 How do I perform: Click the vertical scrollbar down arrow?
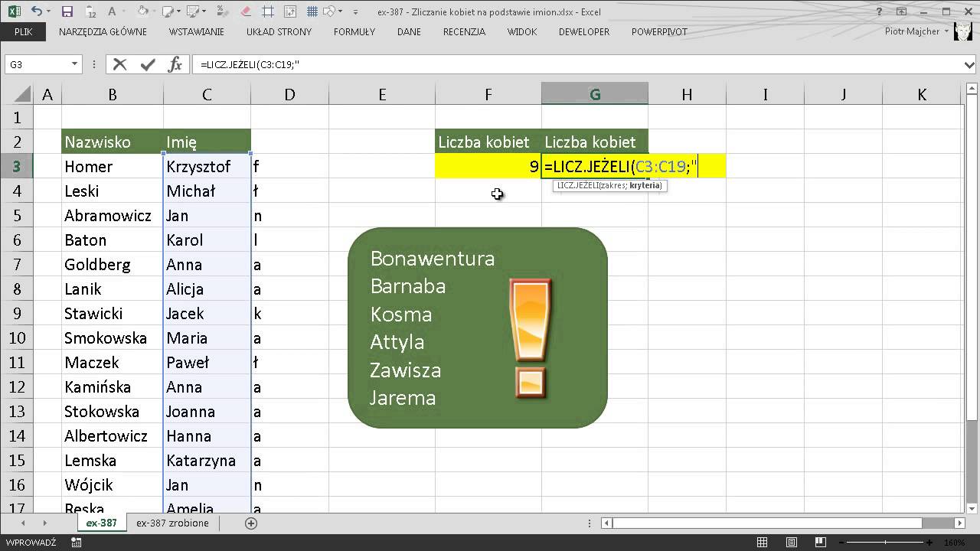[972, 508]
